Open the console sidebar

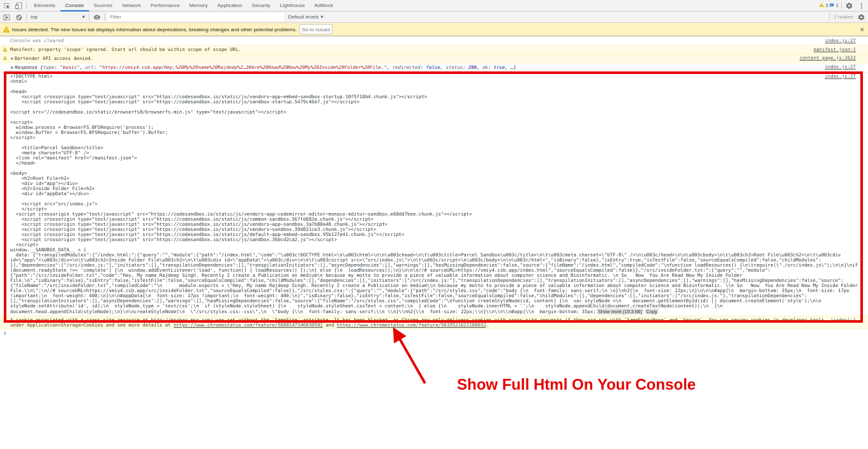tap(6, 17)
